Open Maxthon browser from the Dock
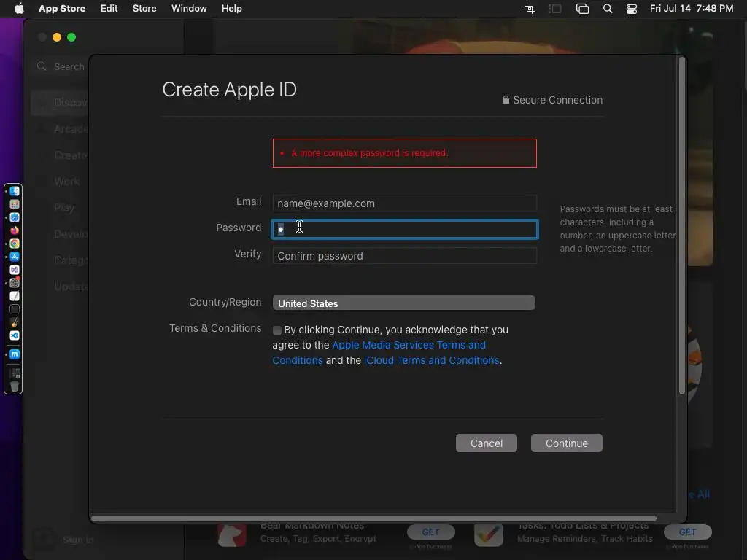This screenshot has height=560, width=747. click(x=15, y=354)
